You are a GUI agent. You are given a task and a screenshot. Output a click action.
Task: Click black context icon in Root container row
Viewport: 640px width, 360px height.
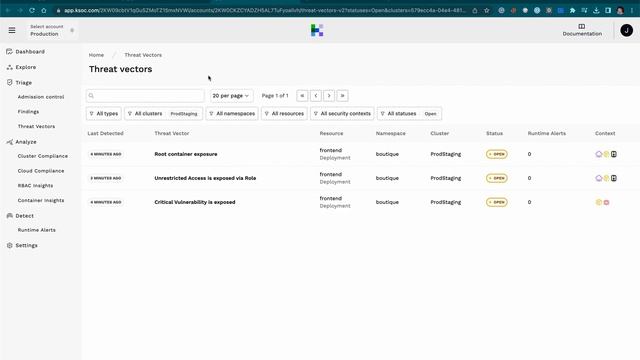[613, 154]
